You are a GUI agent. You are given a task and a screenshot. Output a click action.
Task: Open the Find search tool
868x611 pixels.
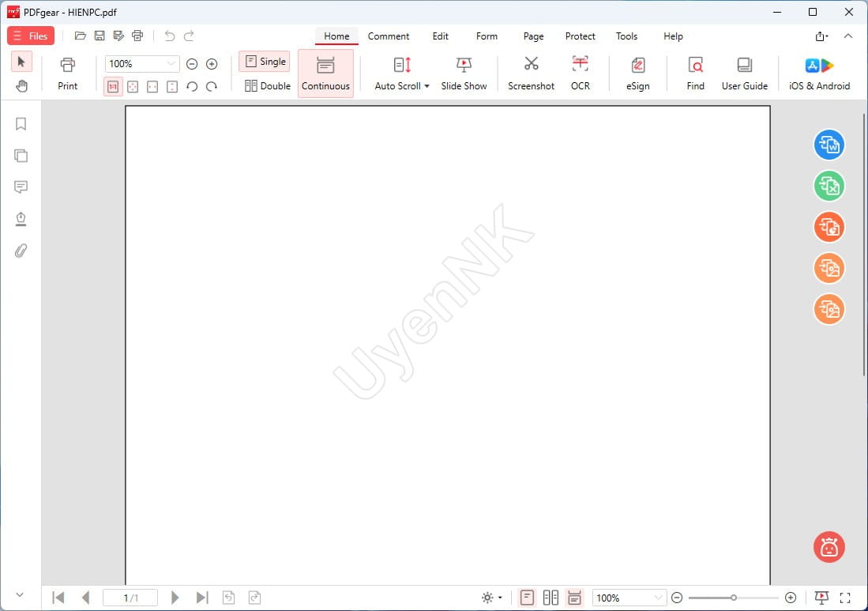point(695,74)
